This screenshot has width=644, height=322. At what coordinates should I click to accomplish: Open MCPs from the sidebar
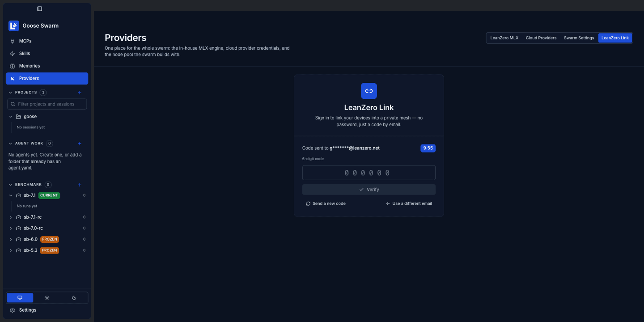[x=47, y=41]
